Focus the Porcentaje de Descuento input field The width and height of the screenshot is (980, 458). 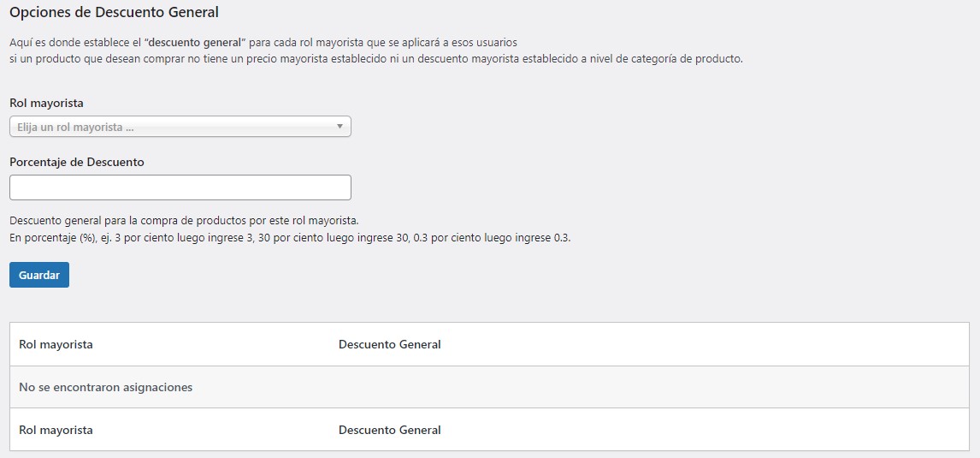point(180,187)
